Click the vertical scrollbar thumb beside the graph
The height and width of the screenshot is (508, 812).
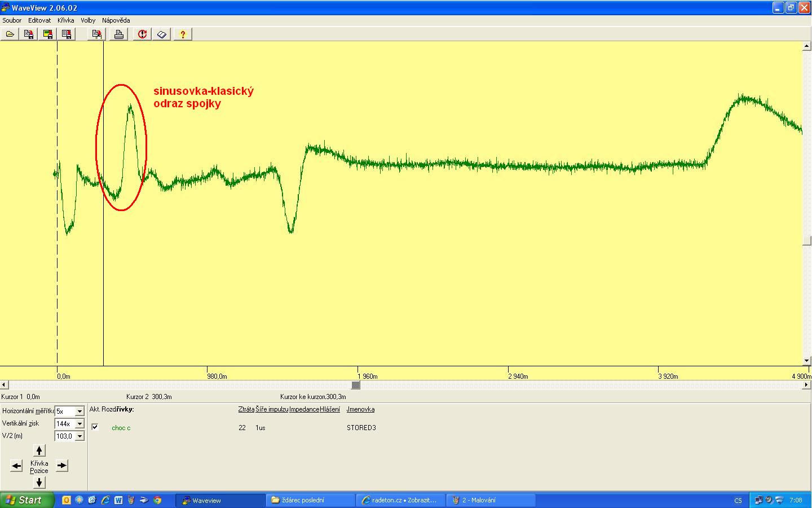[807, 241]
